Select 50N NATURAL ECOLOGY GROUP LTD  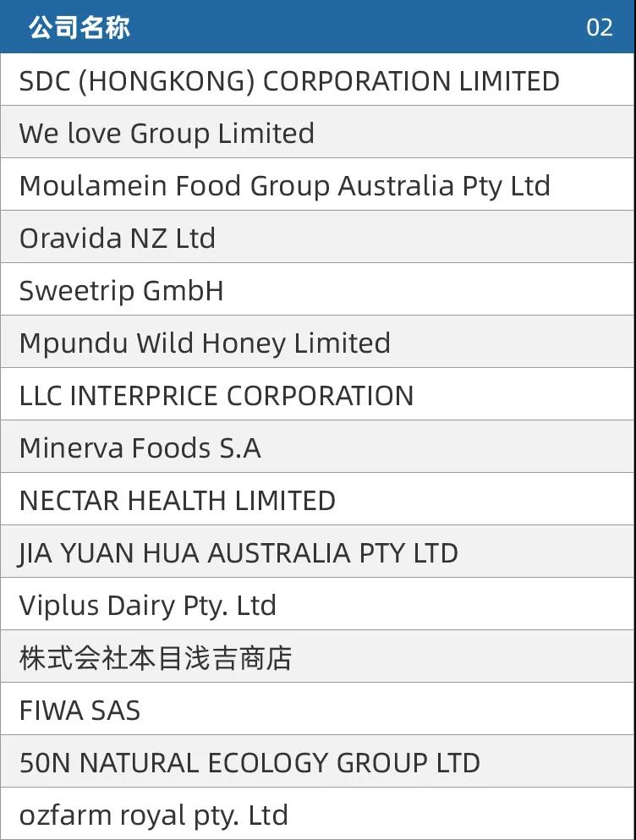coord(318,762)
